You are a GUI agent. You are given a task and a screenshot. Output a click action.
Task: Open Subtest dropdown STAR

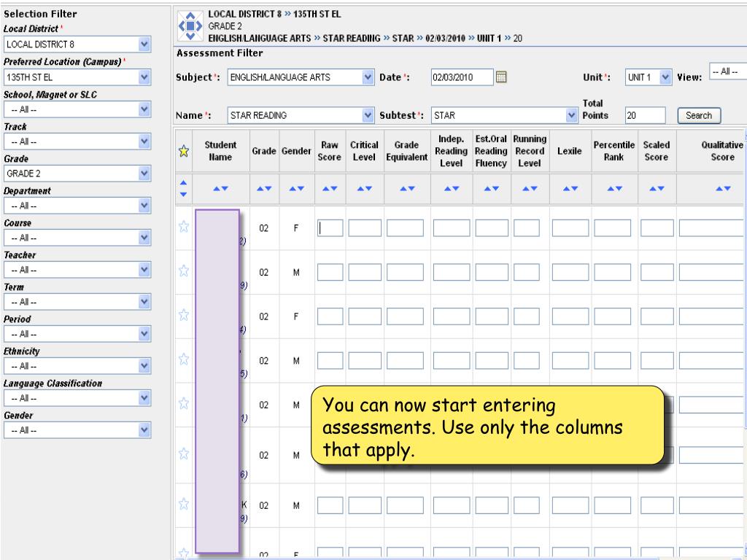point(505,115)
